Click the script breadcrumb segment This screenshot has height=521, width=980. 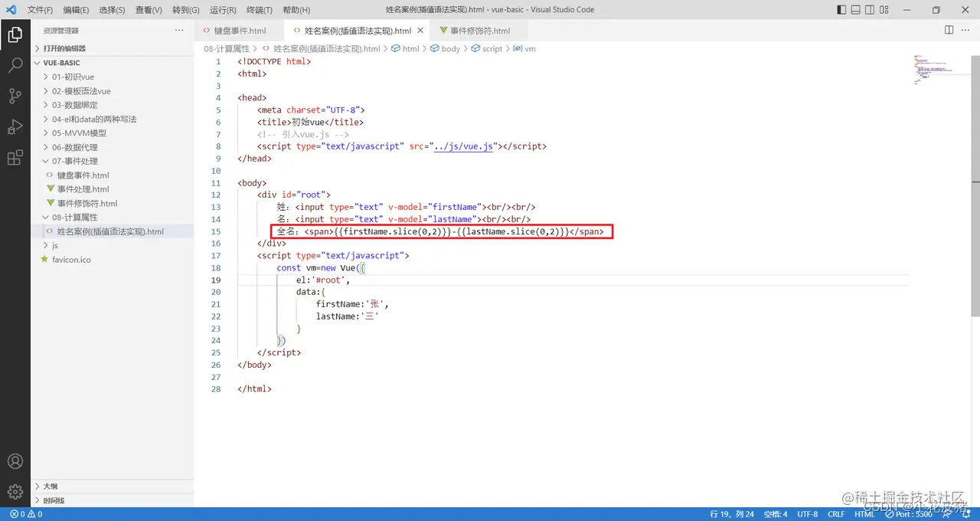click(486, 48)
